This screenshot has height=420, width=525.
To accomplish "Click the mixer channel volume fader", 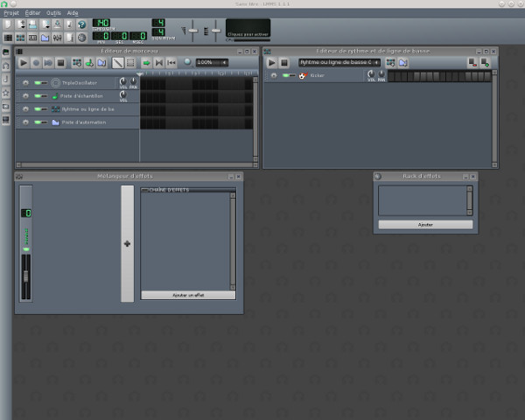I will pyautogui.click(x=26, y=276).
